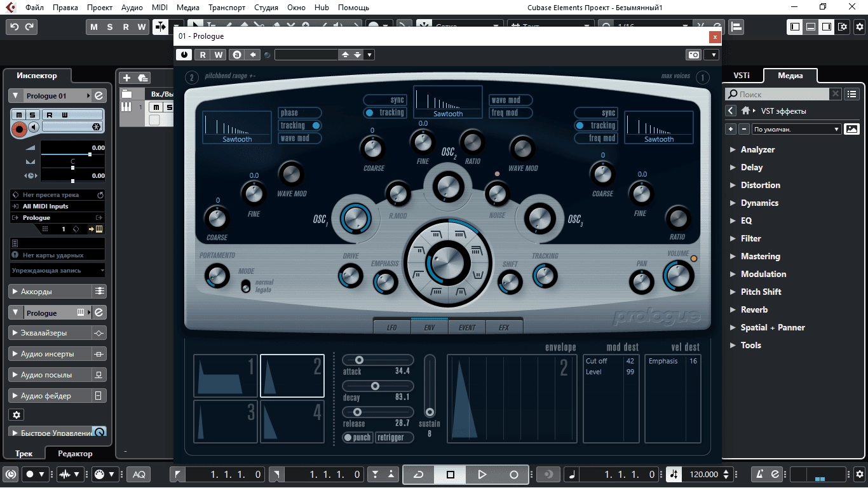Click the vertical sustain slider
The height and width of the screenshot is (488, 868).
coord(430,386)
